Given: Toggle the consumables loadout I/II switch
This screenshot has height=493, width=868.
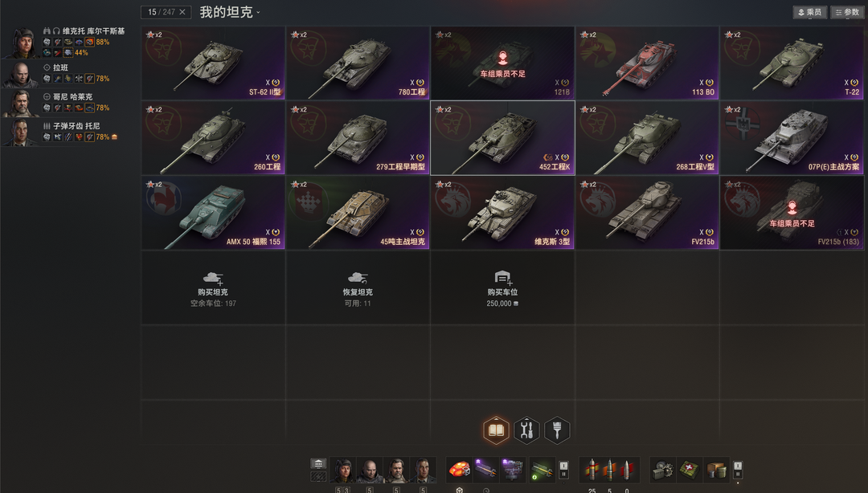Looking at the screenshot, I should [x=737, y=470].
